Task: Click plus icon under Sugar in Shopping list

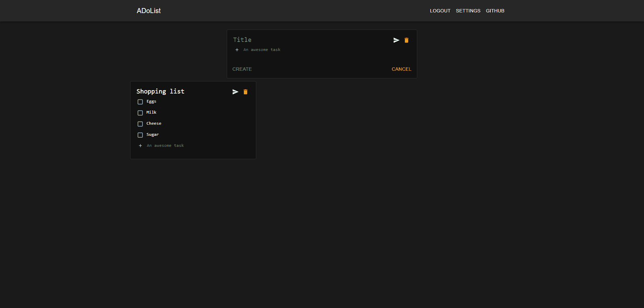Action: pyautogui.click(x=140, y=145)
